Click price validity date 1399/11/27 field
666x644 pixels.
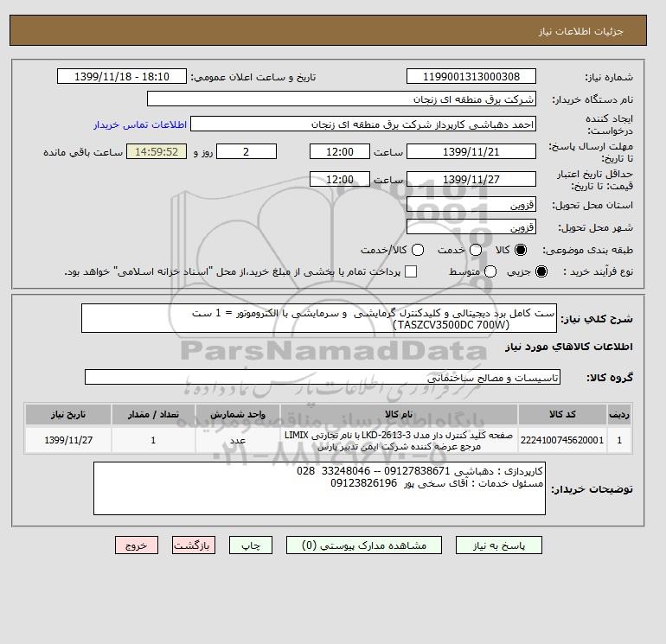pyautogui.click(x=471, y=179)
